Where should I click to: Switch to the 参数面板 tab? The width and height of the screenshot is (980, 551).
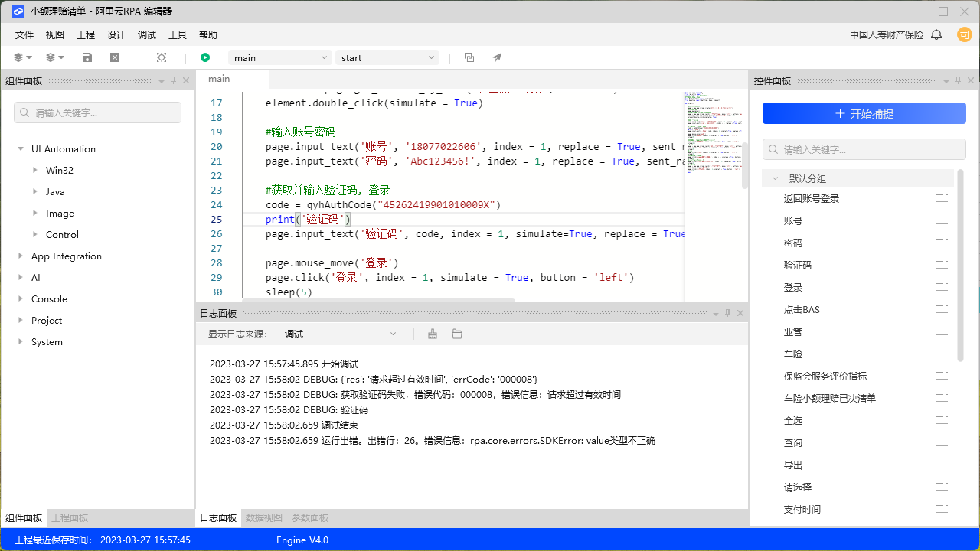(310, 518)
